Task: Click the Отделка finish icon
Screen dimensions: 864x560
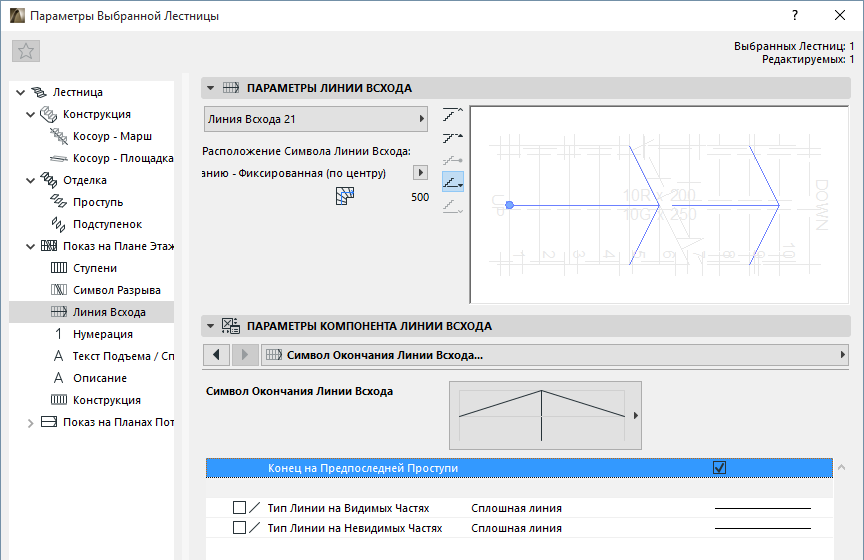Action: click(48, 180)
